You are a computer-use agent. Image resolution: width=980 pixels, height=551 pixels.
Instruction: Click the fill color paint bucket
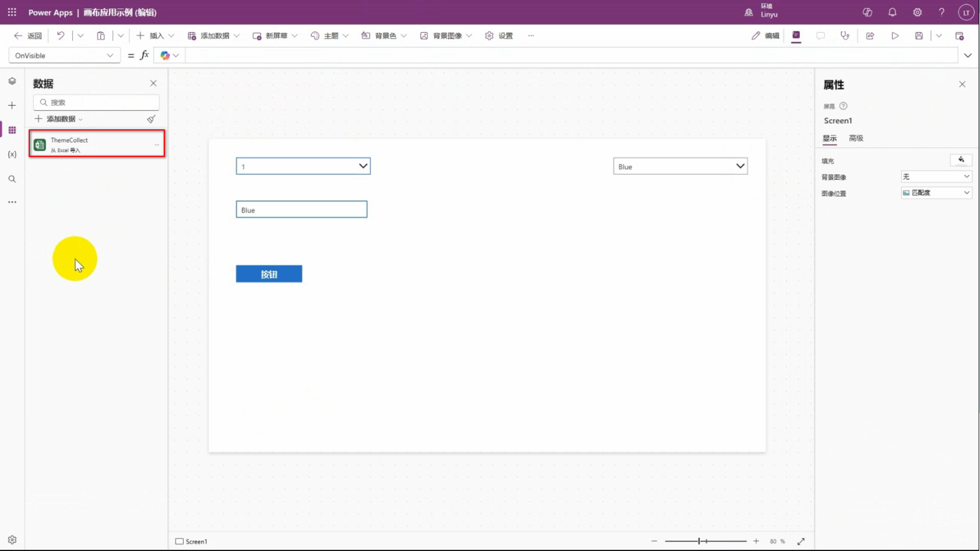(x=961, y=160)
